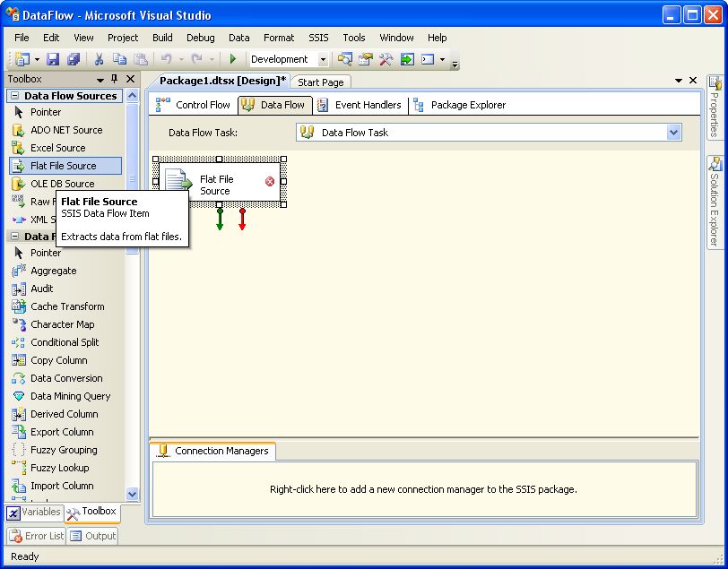728x569 pixels.
Task: Pick the Conditional Split transformation
Action: point(65,342)
